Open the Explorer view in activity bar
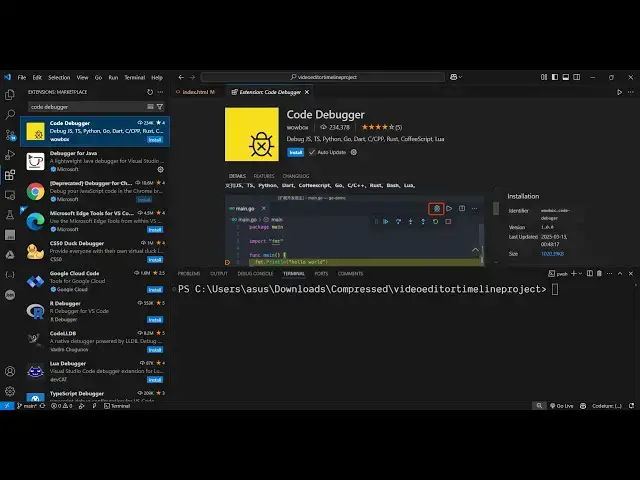Viewport: 640px width, 480px height. [x=10, y=95]
